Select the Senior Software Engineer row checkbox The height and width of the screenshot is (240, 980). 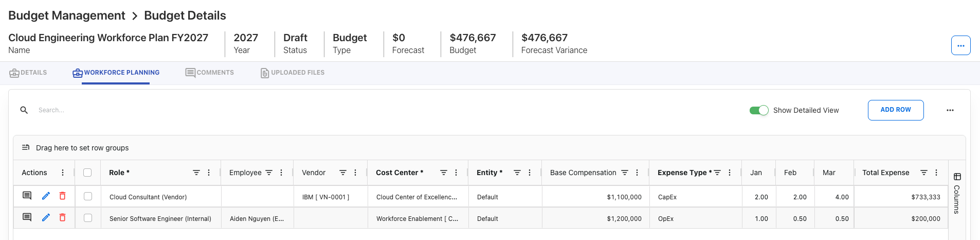pos(88,218)
